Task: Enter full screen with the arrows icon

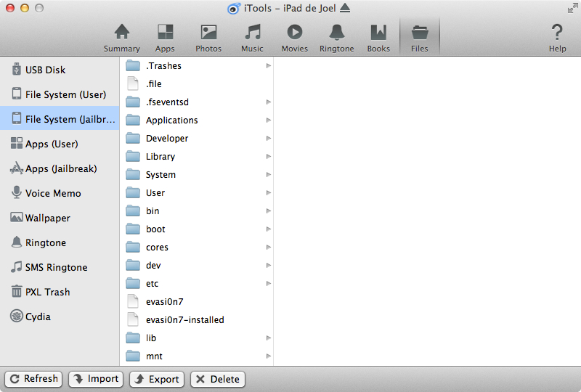Action: (572, 8)
